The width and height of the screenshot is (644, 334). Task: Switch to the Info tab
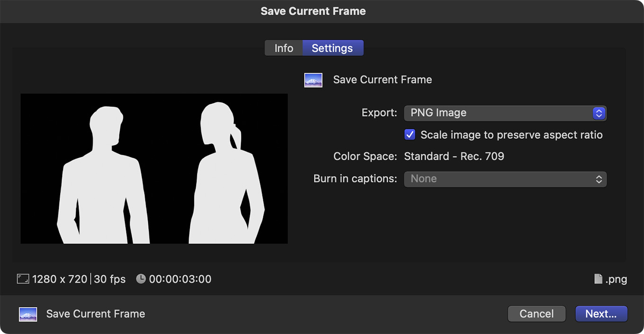[284, 48]
